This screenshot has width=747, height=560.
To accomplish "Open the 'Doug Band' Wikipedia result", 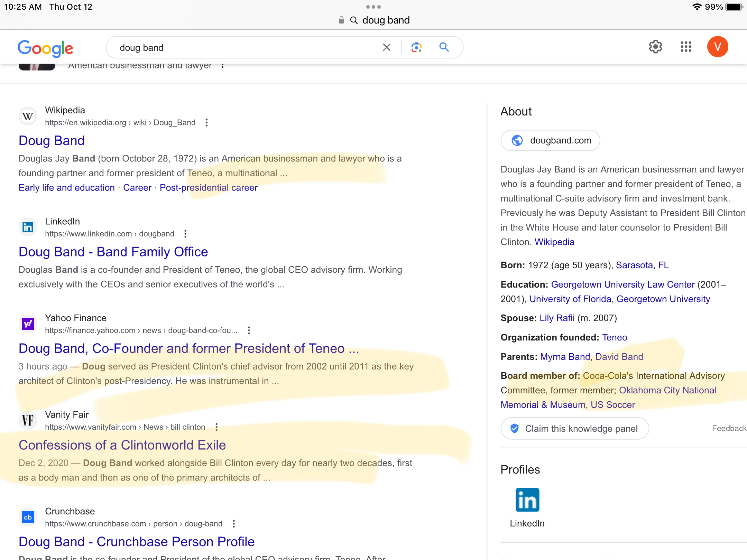I will click(x=52, y=141).
